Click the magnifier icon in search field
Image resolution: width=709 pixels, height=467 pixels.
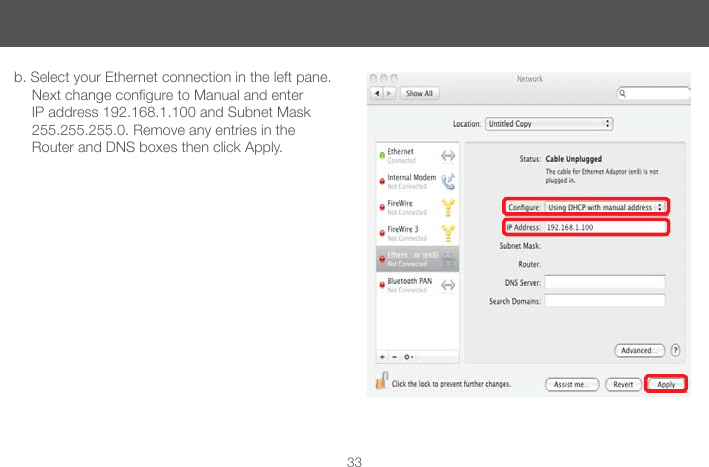[x=623, y=93]
